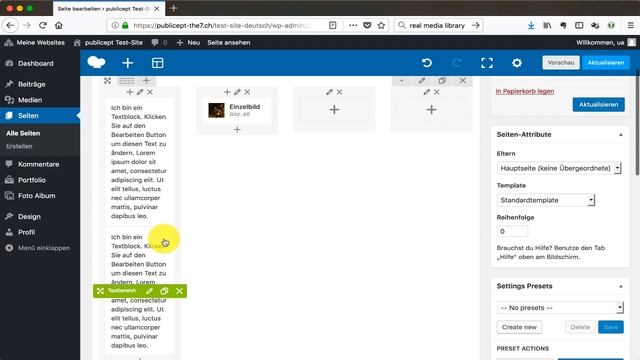640x360 pixels.
Task: Open Firefox downloads arrow icon
Action: pos(531,25)
